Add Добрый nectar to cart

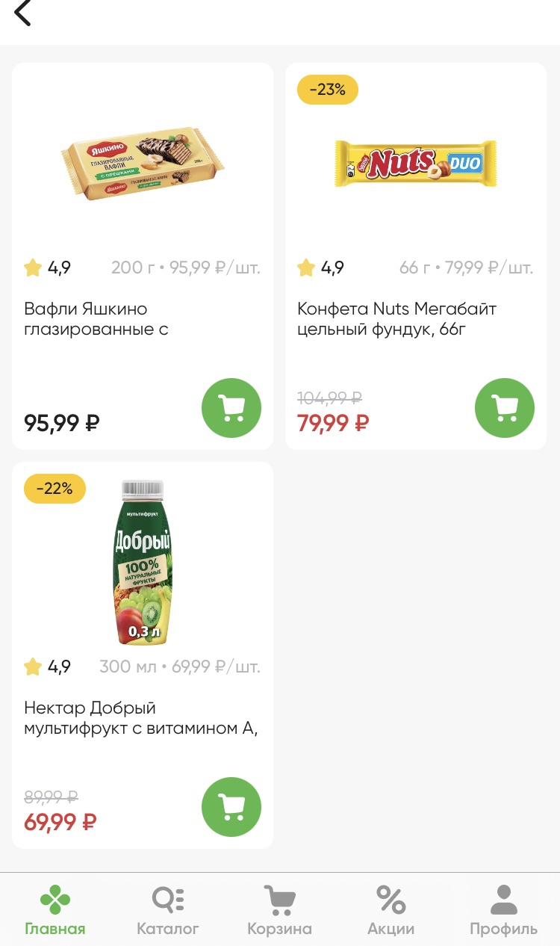(231, 807)
